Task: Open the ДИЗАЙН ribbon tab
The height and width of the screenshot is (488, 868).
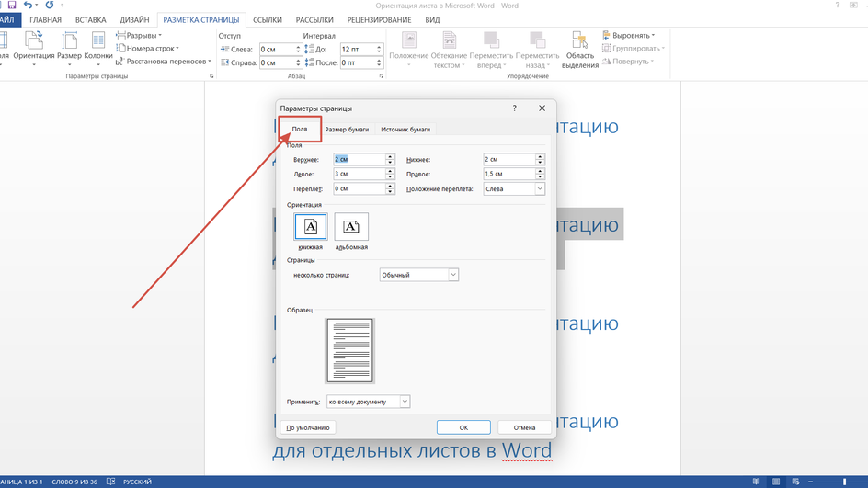Action: tap(134, 20)
